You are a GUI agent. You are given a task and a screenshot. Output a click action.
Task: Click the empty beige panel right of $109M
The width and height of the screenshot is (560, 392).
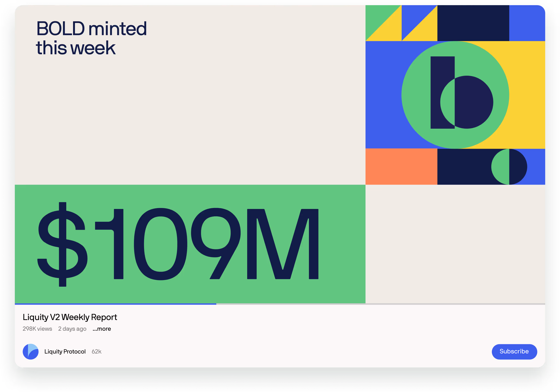[455, 244]
